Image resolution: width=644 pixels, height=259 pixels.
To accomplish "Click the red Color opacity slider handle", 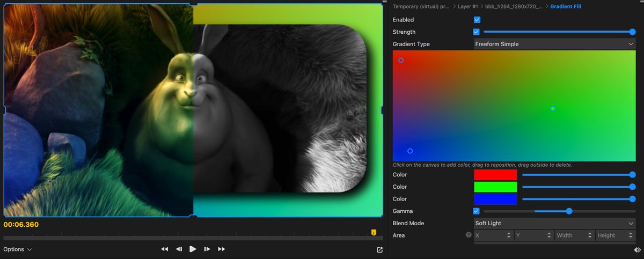I will coord(633,175).
